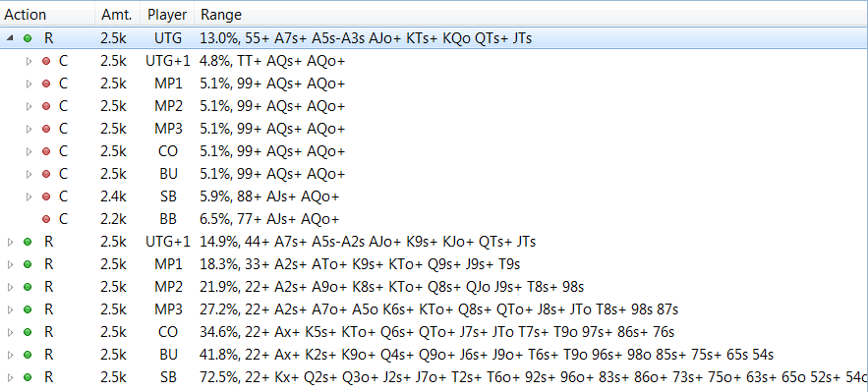This screenshot has width=868, height=392.
Task: Select range starting '34.6%, 22+ Ax+'
Action: point(437,333)
